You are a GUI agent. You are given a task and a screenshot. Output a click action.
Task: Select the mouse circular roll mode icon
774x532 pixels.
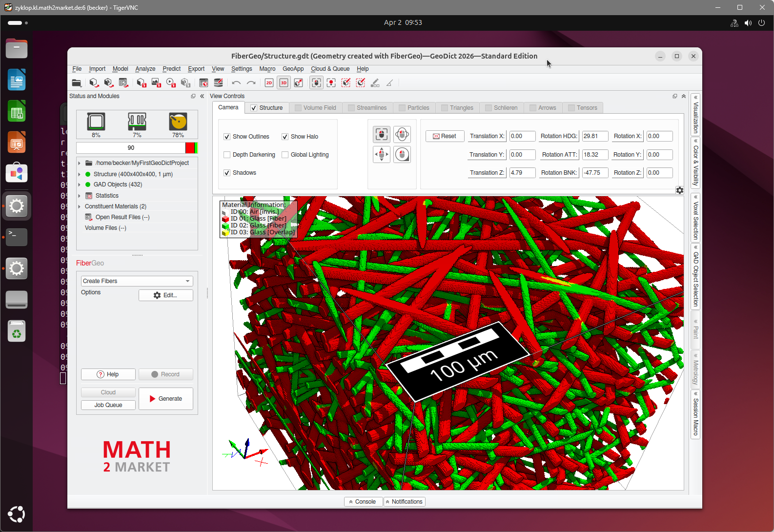coord(402,155)
